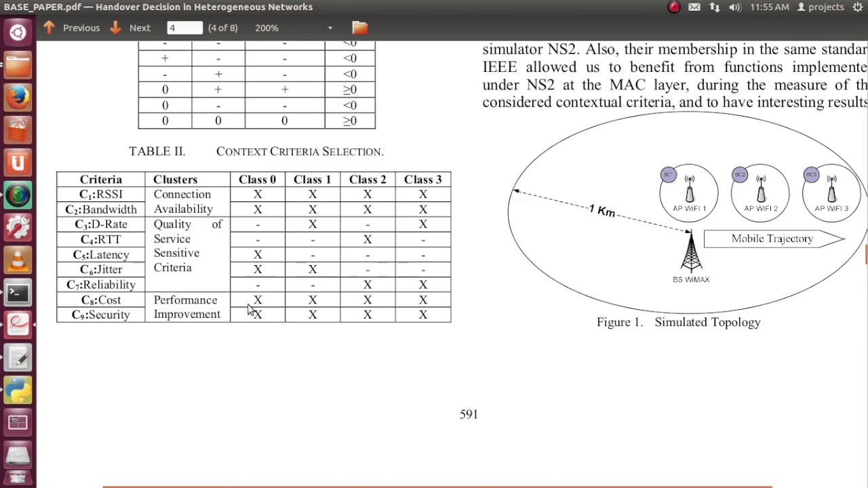Click the Mobile Trajectory arrow label in figure
The width and height of the screenshot is (868, 488).
click(x=774, y=239)
